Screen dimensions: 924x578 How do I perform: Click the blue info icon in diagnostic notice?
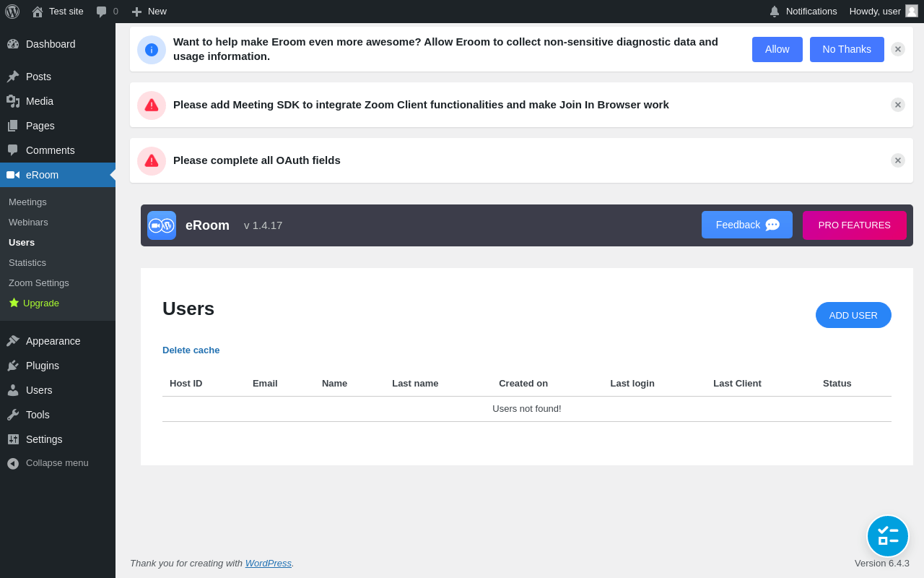coord(152,50)
